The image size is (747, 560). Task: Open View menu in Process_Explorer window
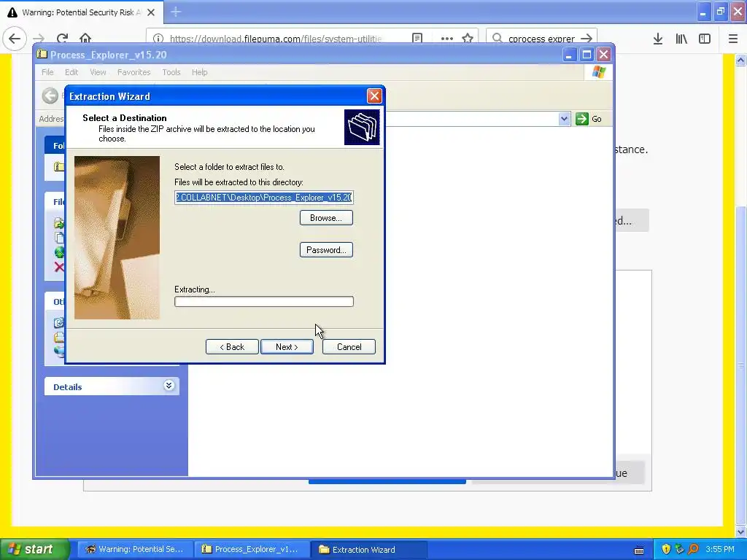pyautogui.click(x=98, y=72)
